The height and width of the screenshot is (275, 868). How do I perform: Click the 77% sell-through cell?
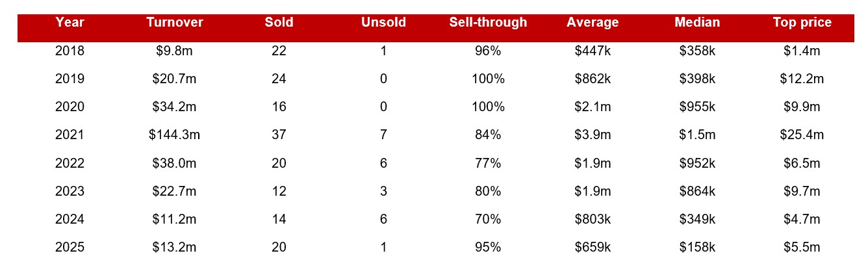[488, 163]
